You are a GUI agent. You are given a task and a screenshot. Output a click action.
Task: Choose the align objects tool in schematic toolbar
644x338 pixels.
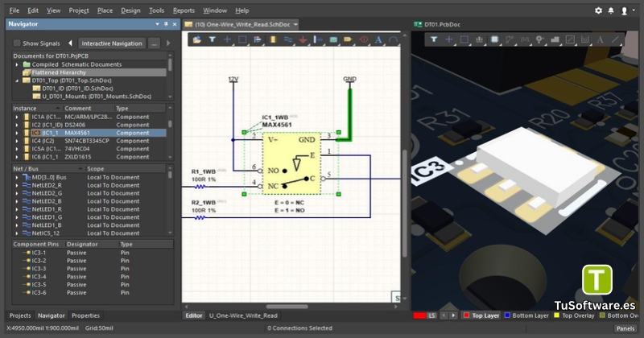[x=258, y=40]
